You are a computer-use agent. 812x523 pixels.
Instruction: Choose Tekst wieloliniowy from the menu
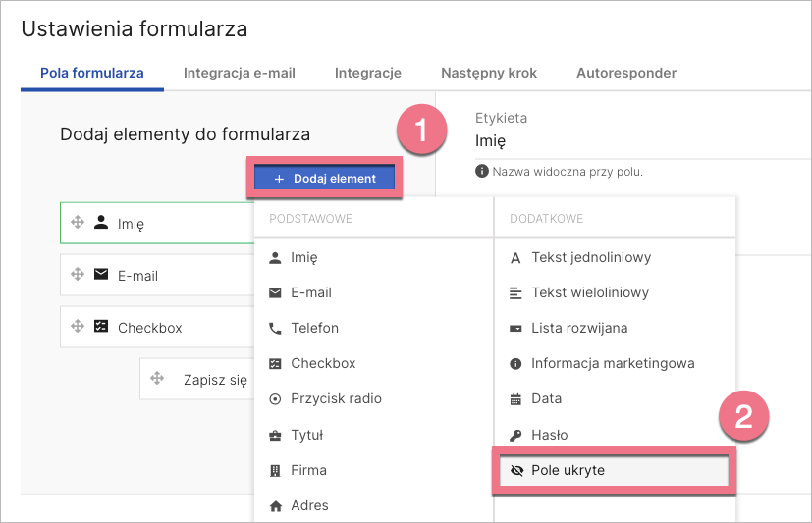click(590, 292)
